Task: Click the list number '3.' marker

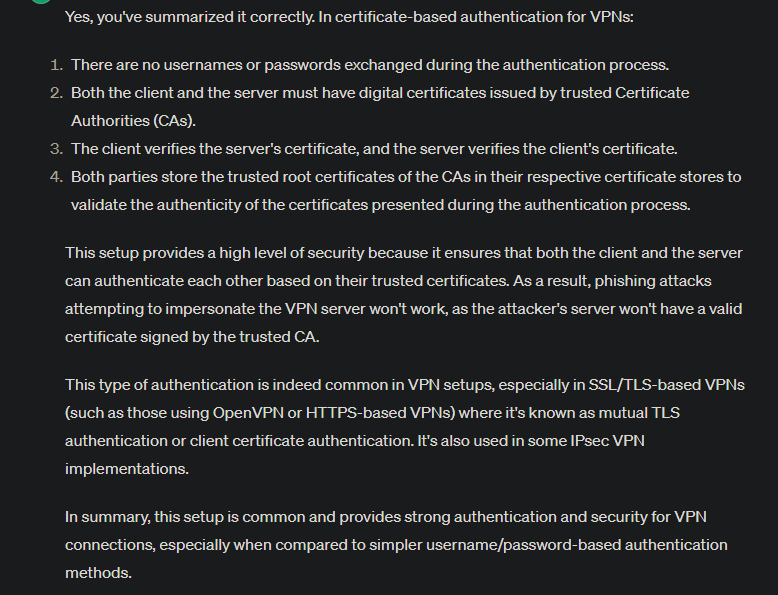Action: [x=57, y=149]
